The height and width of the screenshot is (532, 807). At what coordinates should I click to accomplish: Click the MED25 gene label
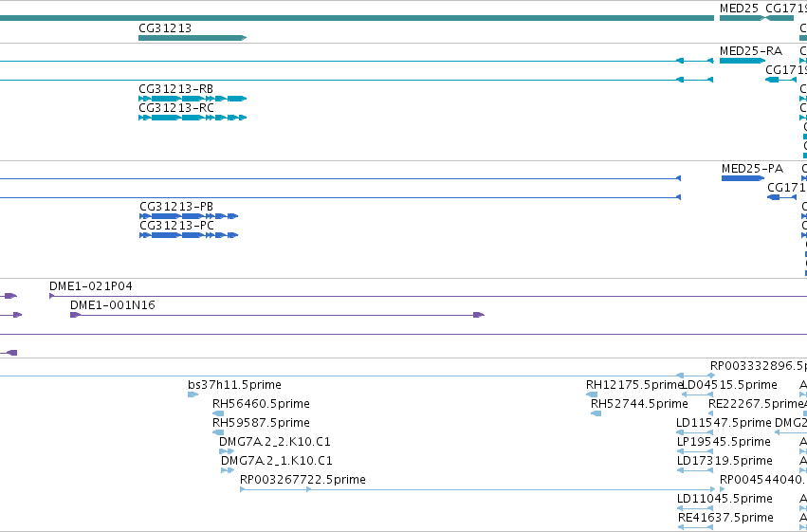coord(739,9)
